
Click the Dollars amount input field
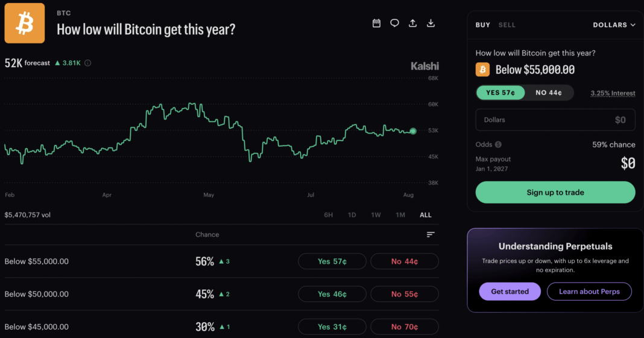click(555, 120)
